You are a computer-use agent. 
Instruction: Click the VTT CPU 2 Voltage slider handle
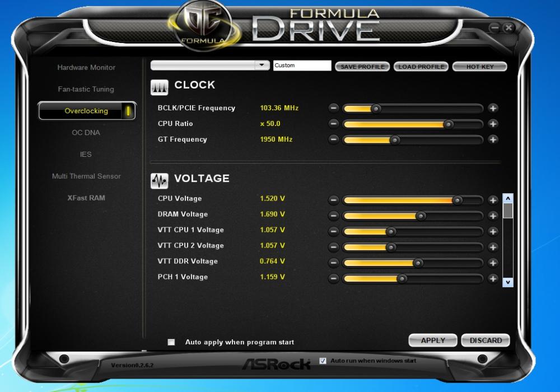click(x=391, y=248)
